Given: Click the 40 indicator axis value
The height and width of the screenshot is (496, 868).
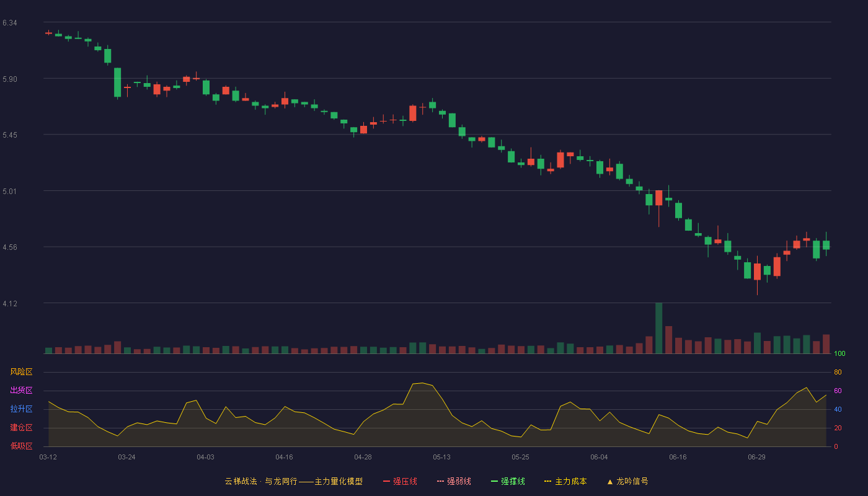Looking at the screenshot, I should (838, 409).
